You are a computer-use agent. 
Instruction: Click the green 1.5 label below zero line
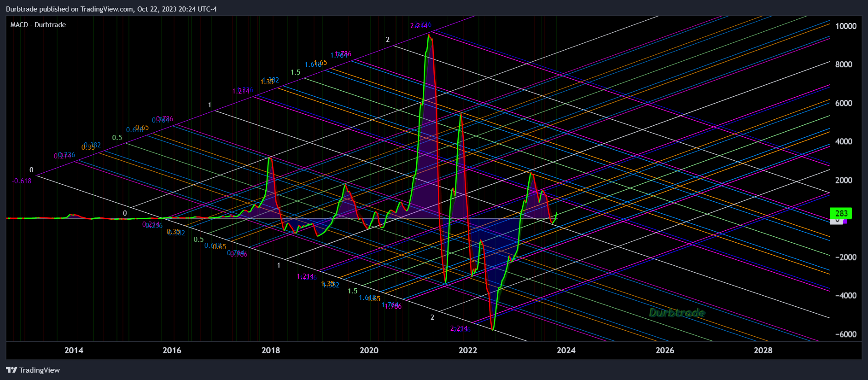(352, 291)
